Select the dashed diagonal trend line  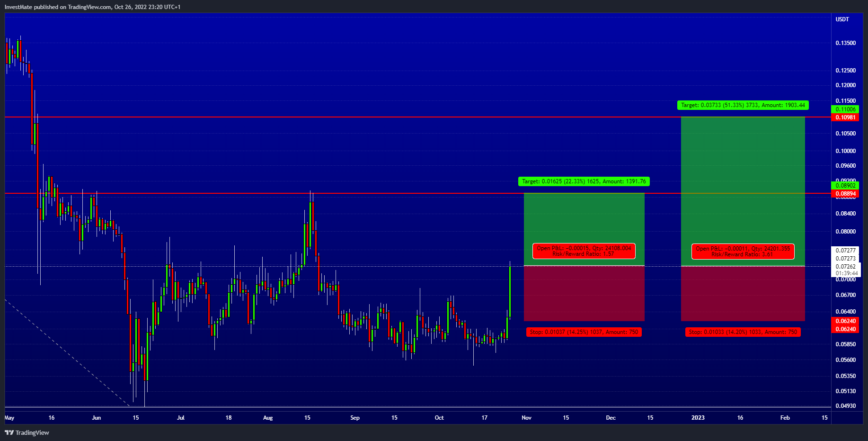pyautogui.click(x=66, y=352)
